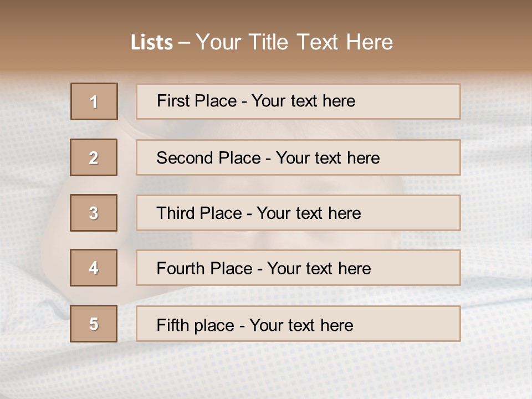Viewport: 532px width, 399px height.
Task: Click "Your text here" in the fourth row
Action: tap(319, 269)
